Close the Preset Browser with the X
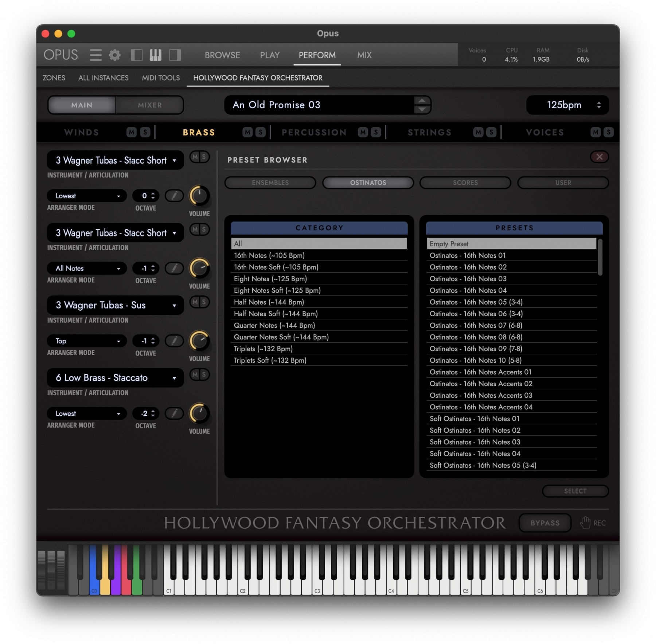This screenshot has width=656, height=644. [599, 157]
